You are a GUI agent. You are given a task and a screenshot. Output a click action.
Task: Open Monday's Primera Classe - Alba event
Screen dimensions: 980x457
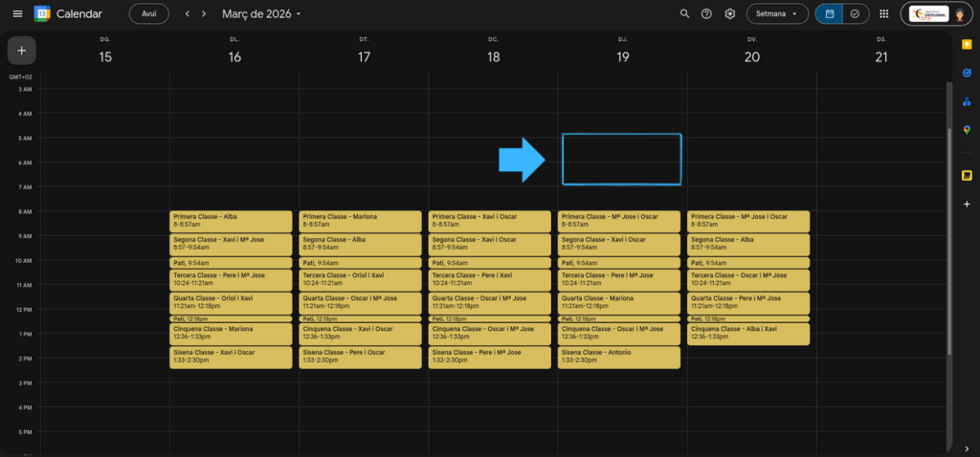pos(234,221)
